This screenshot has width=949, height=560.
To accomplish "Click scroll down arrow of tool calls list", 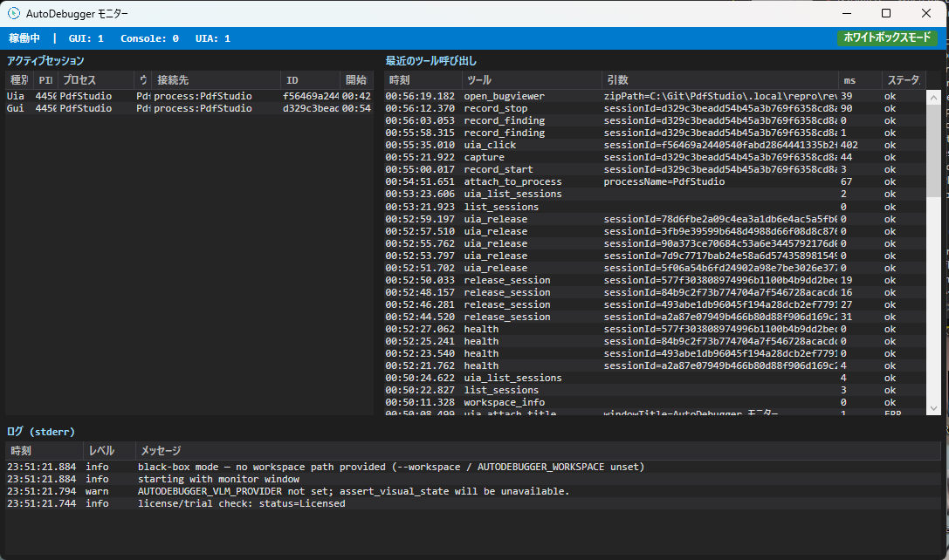I will (x=933, y=408).
